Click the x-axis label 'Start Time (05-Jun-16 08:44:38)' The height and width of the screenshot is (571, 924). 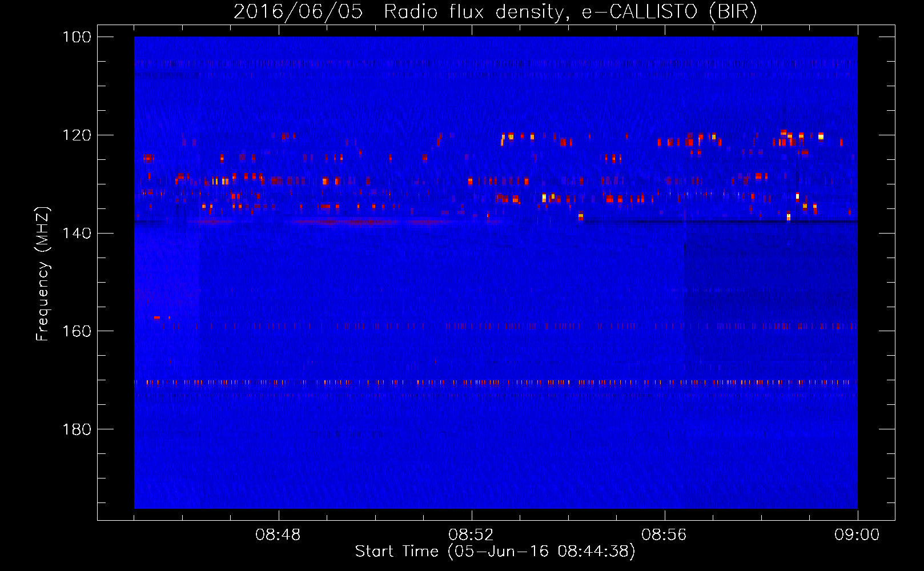point(495,552)
